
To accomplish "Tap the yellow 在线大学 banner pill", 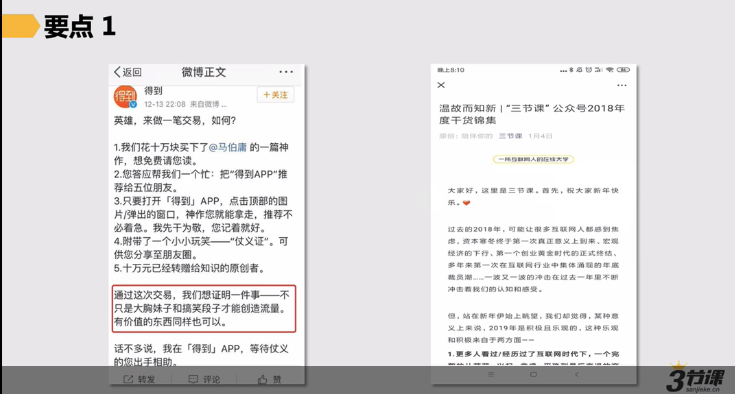I will pyautogui.click(x=533, y=159).
